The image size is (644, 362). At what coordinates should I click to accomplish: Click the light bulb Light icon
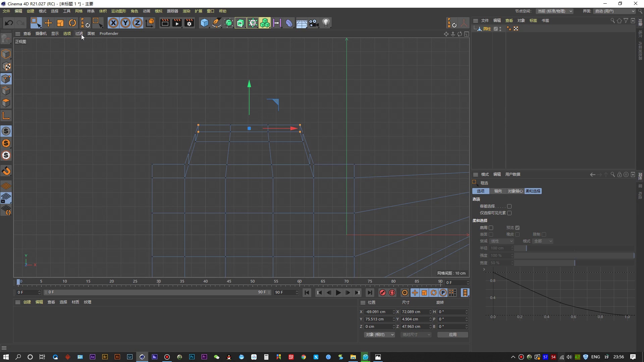coord(326,23)
